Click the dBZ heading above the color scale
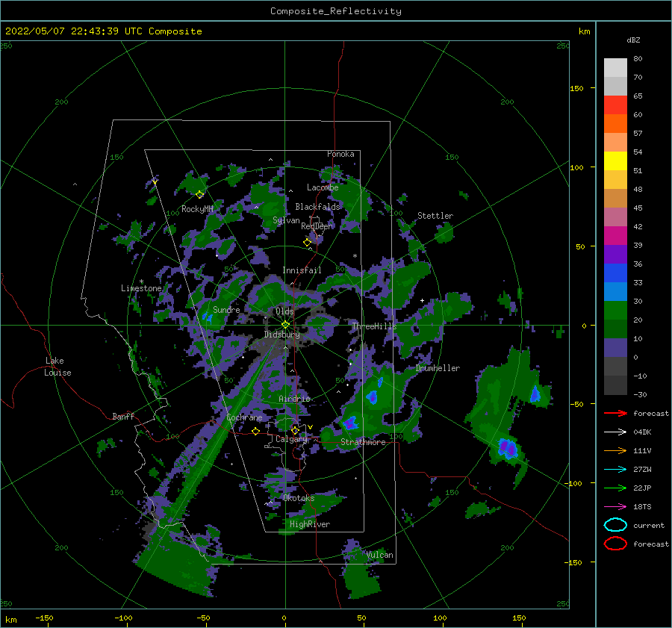Viewport: 672px width, 628px height. (x=633, y=40)
